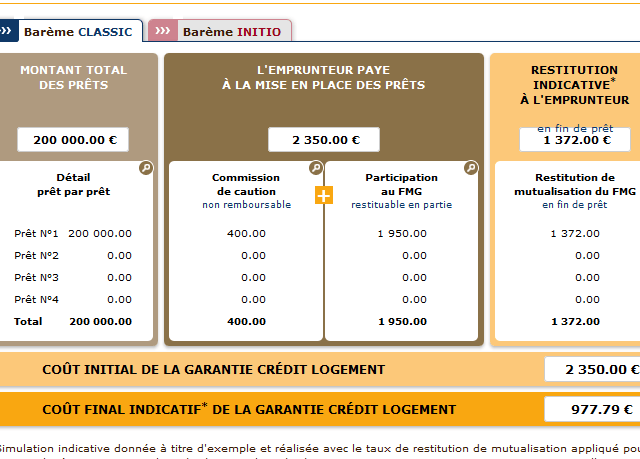Viewport: 640px width, 459px height.
Task: Click the yellow plus icon between panels
Action: pos(323,195)
